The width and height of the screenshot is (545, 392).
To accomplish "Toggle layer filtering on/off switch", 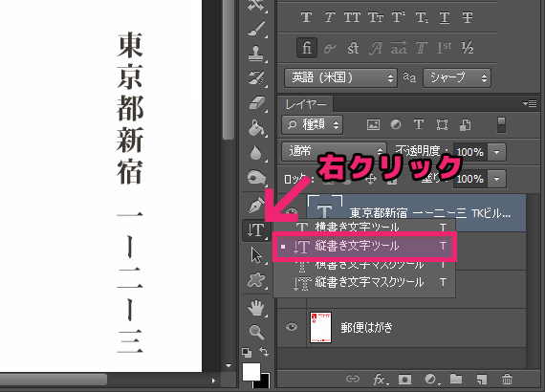I will tap(501, 124).
